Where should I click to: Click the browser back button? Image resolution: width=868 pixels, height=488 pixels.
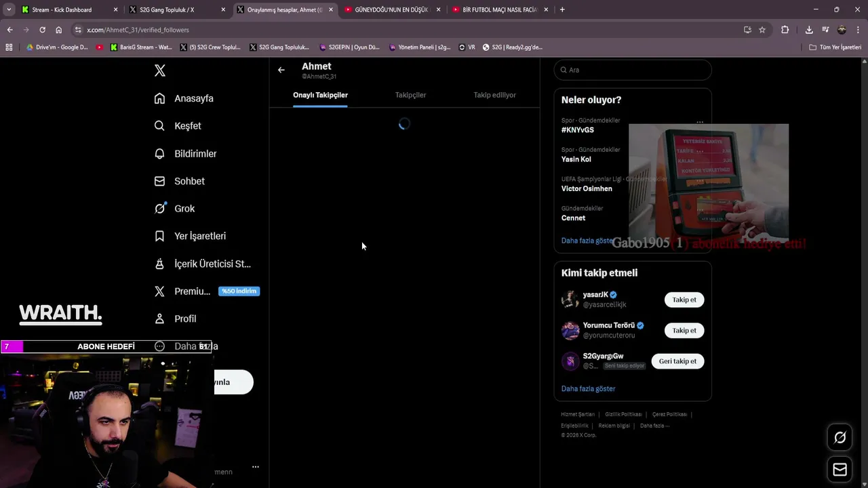[9, 30]
